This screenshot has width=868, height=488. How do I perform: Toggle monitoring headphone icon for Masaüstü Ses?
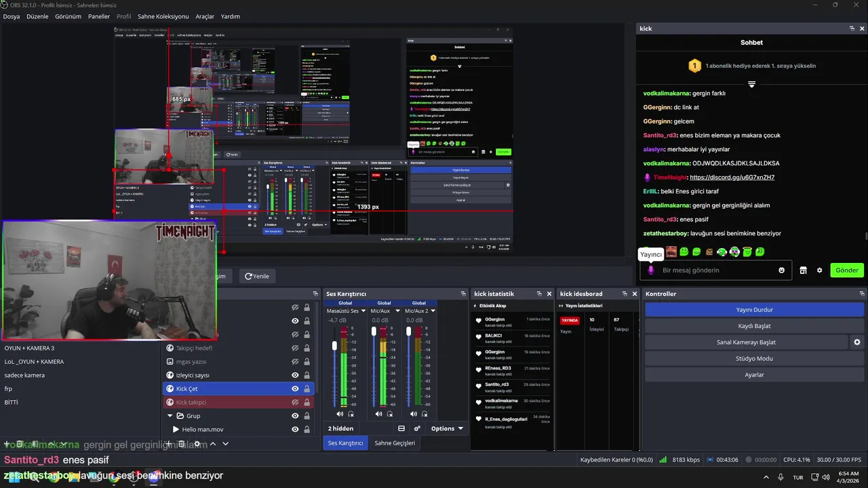coord(351,413)
